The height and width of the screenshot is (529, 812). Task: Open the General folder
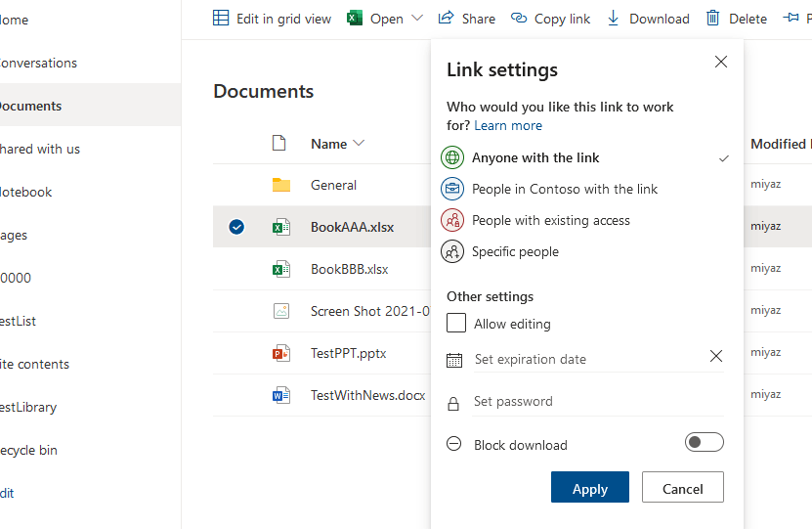click(x=333, y=185)
